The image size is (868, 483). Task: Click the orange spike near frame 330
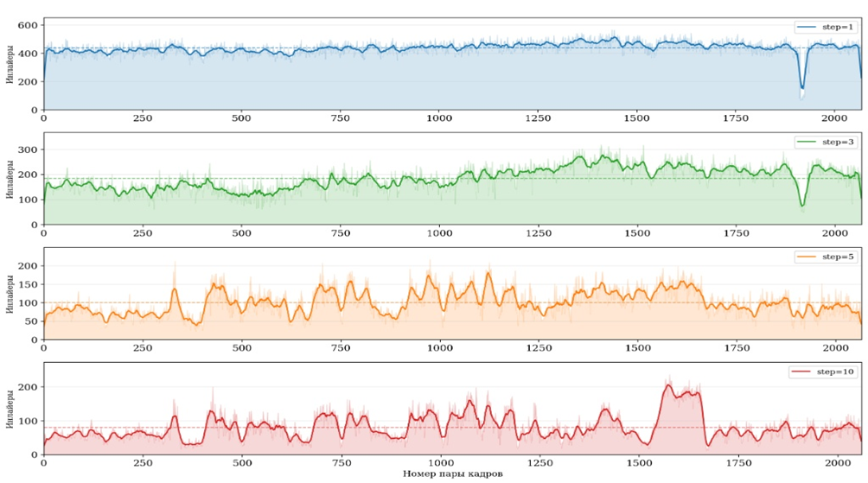click(175, 289)
